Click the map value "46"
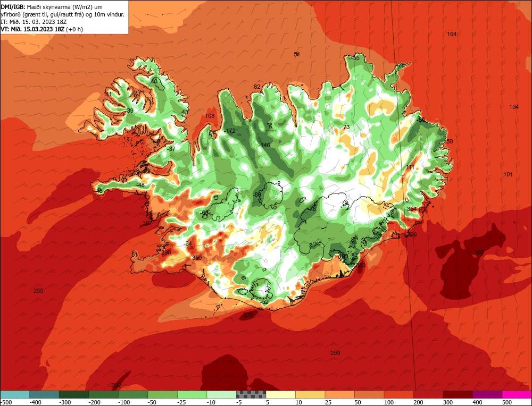The image size is (532, 406). point(99,190)
